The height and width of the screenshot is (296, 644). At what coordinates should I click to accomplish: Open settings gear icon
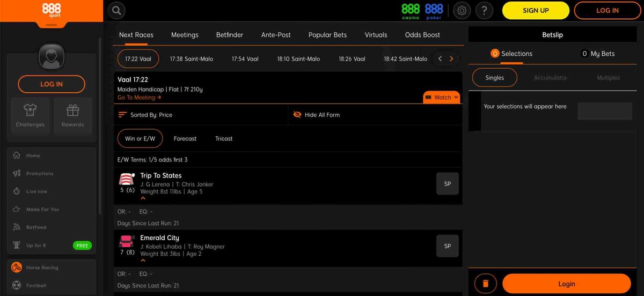point(463,10)
